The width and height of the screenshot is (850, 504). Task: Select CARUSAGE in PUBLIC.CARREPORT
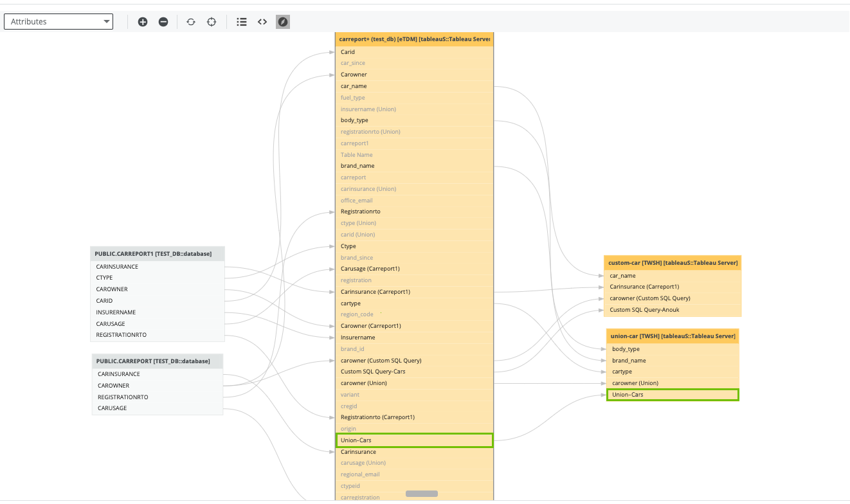pyautogui.click(x=158, y=408)
